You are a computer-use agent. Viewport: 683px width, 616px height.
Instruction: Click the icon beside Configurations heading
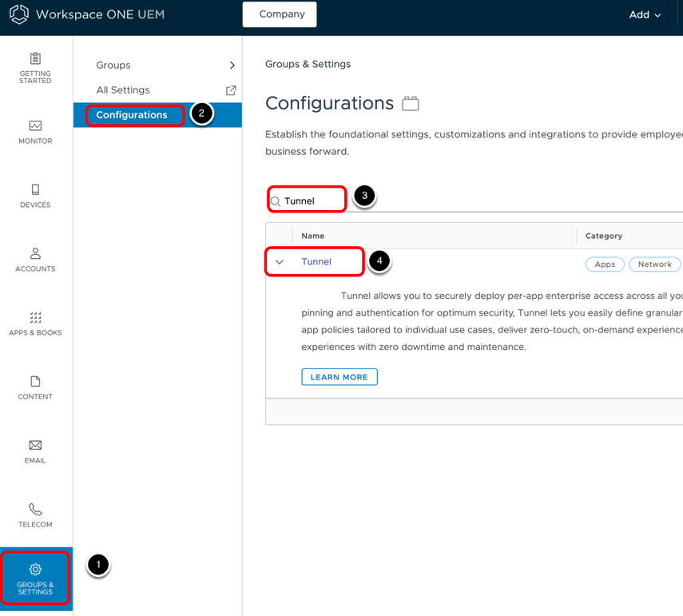pos(411,104)
